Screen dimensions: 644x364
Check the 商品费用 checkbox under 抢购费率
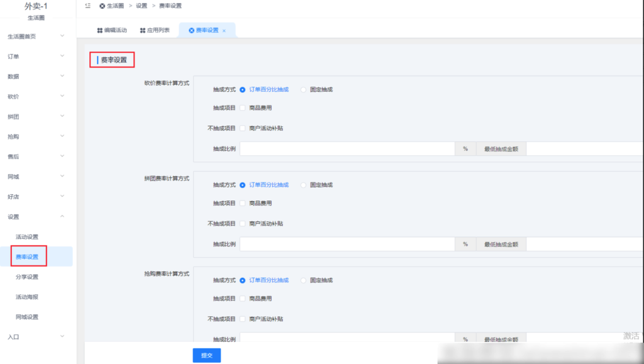(x=242, y=299)
